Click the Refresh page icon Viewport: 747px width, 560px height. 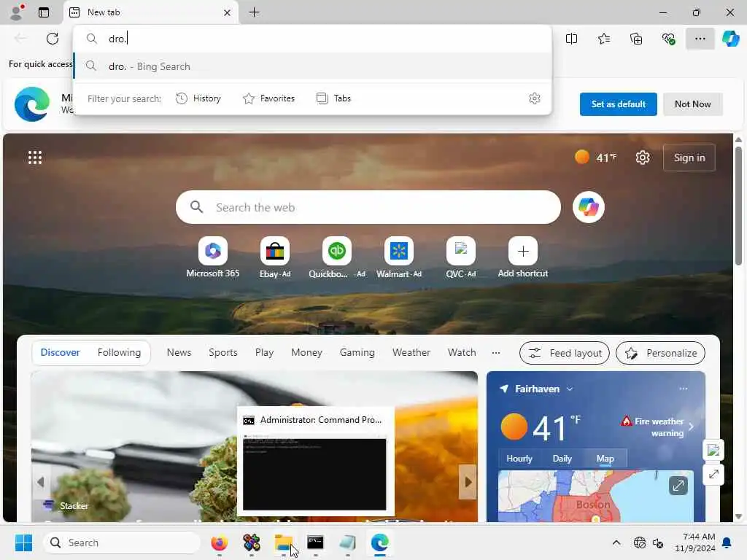coord(53,39)
